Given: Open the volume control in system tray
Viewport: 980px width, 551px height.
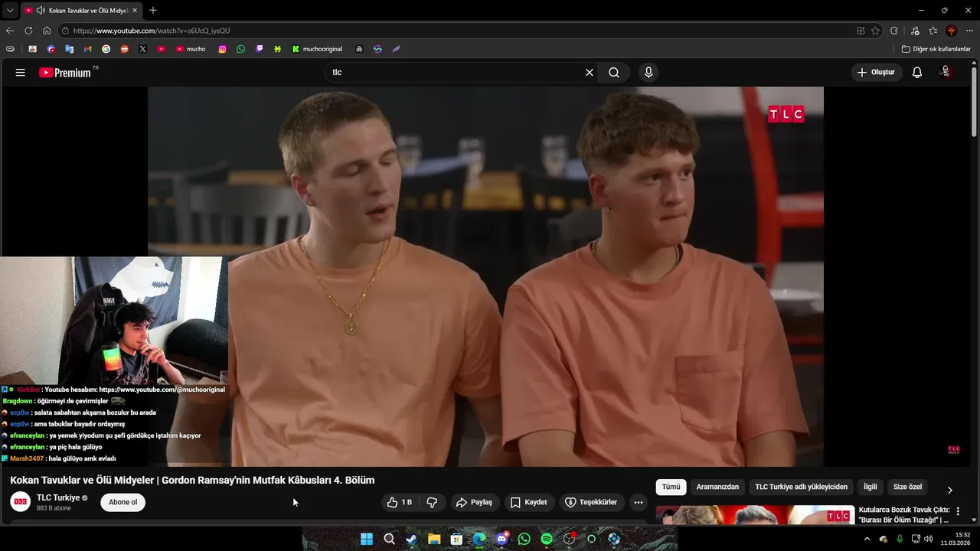Looking at the screenshot, I should [x=928, y=539].
